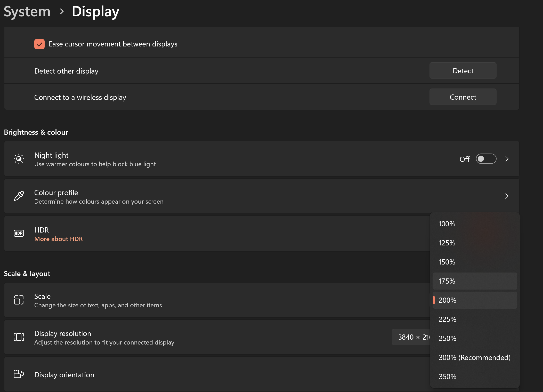The height and width of the screenshot is (392, 543).
Task: Expand Night light settings with chevron
Action: 507,159
